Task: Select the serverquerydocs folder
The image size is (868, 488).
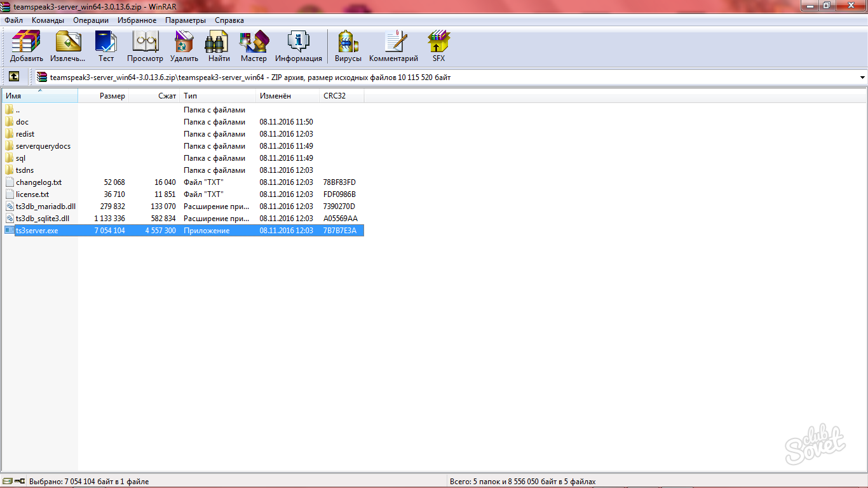Action: (43, 146)
